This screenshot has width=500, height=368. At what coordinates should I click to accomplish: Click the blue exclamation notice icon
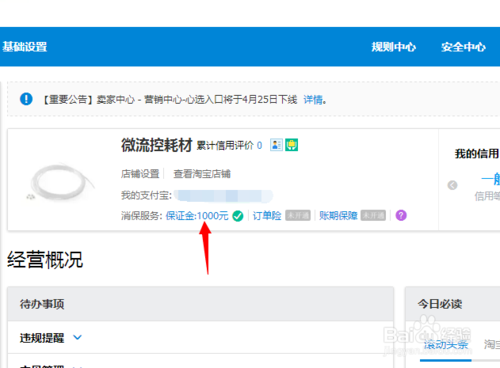point(26,99)
